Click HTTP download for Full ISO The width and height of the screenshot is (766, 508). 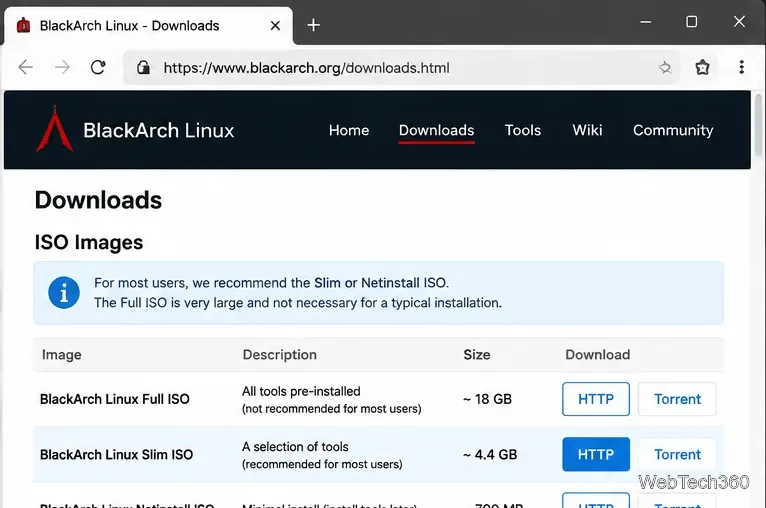596,399
